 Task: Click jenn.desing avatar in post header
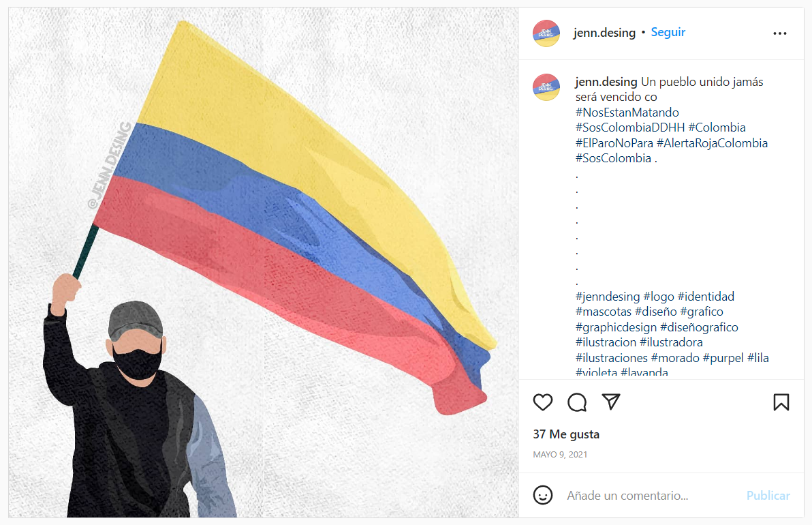(546, 33)
